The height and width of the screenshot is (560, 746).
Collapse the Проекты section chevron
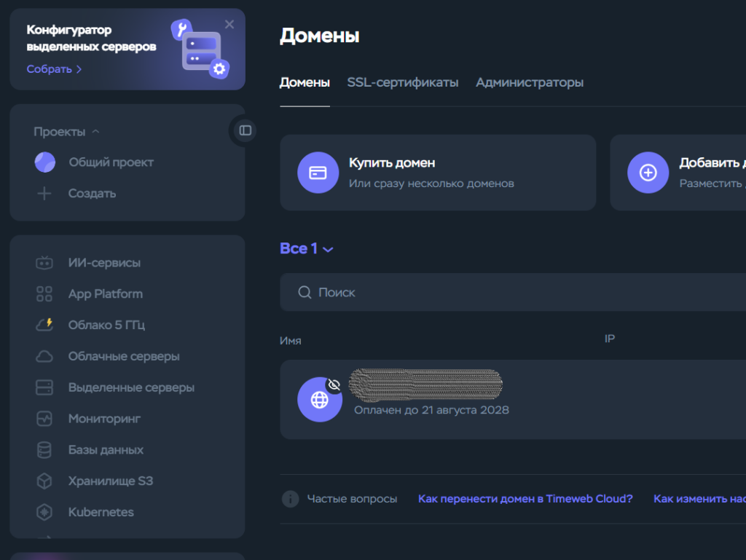click(x=95, y=131)
